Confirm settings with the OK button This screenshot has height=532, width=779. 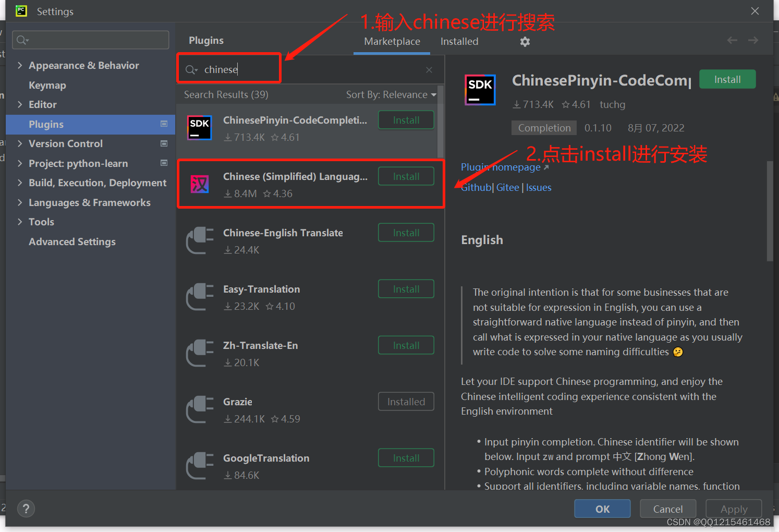602,509
